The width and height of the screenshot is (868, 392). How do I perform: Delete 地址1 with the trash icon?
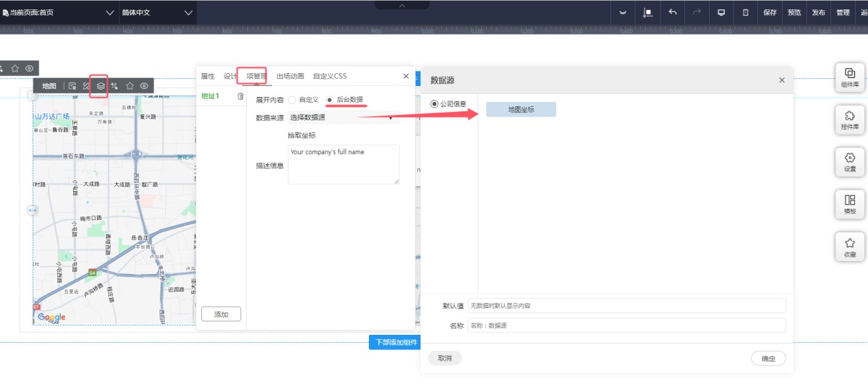point(240,96)
